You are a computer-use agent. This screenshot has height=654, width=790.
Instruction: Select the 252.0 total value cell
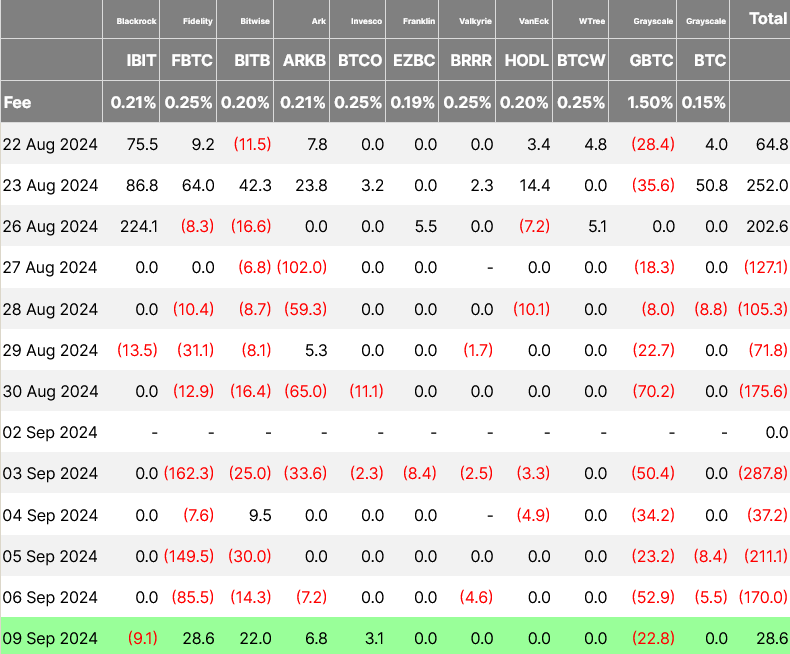[x=765, y=186]
